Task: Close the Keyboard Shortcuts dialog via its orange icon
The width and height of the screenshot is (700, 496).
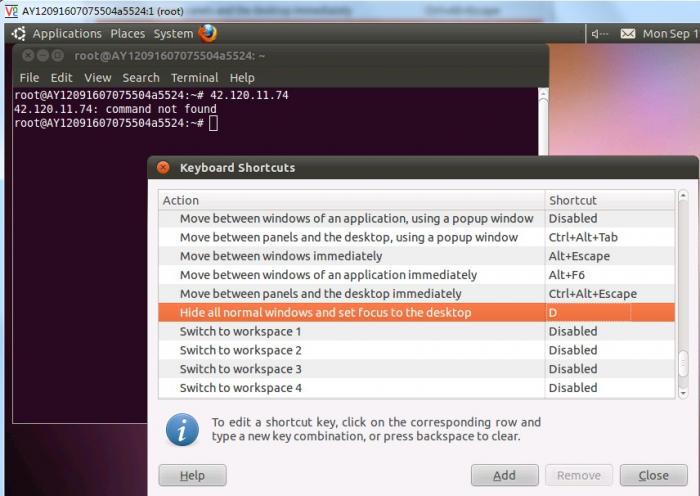Action: pos(163,168)
